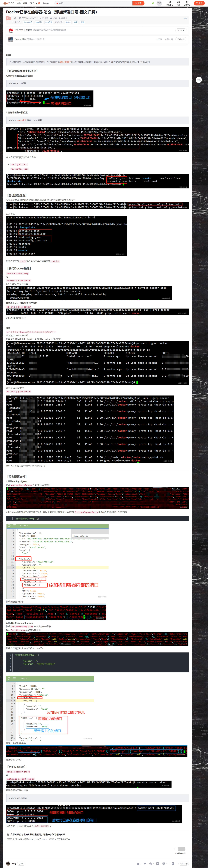This screenshot has height=868, width=208.
Task: Open the 历史 history icon
Action: tap(178, 3)
